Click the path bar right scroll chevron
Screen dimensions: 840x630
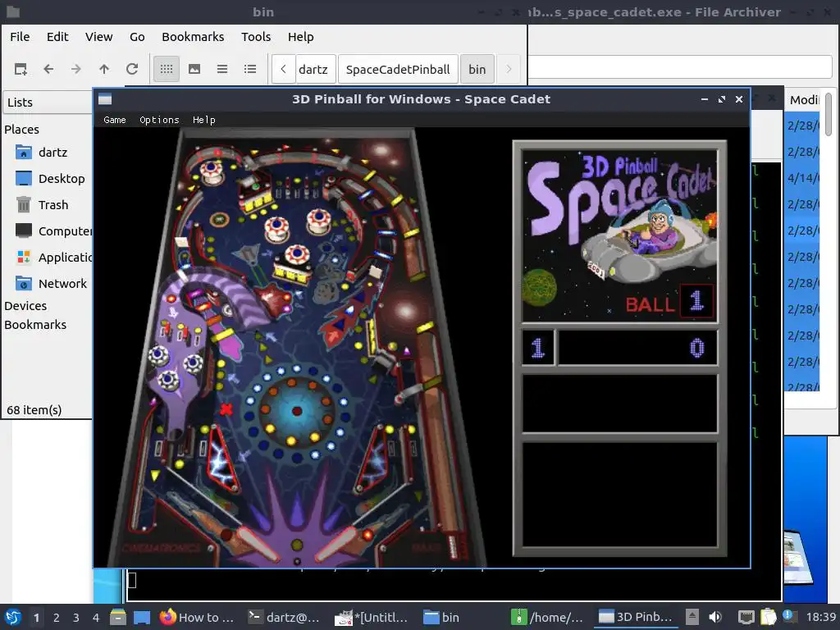[x=509, y=69]
